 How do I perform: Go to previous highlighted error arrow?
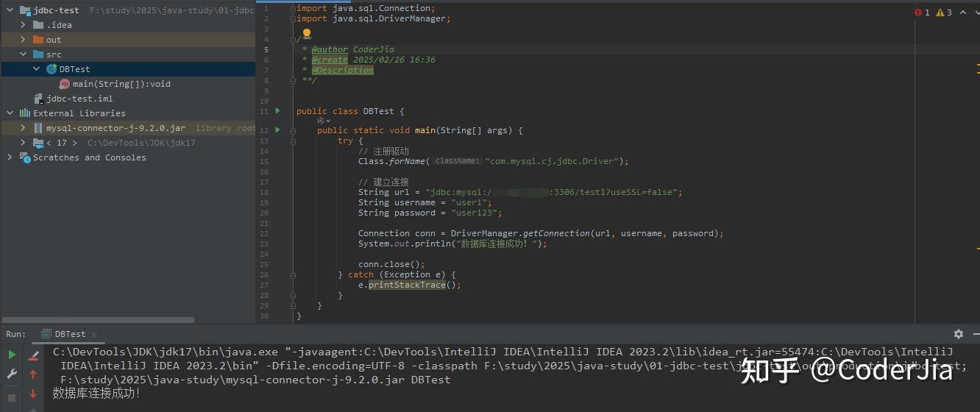(x=962, y=13)
